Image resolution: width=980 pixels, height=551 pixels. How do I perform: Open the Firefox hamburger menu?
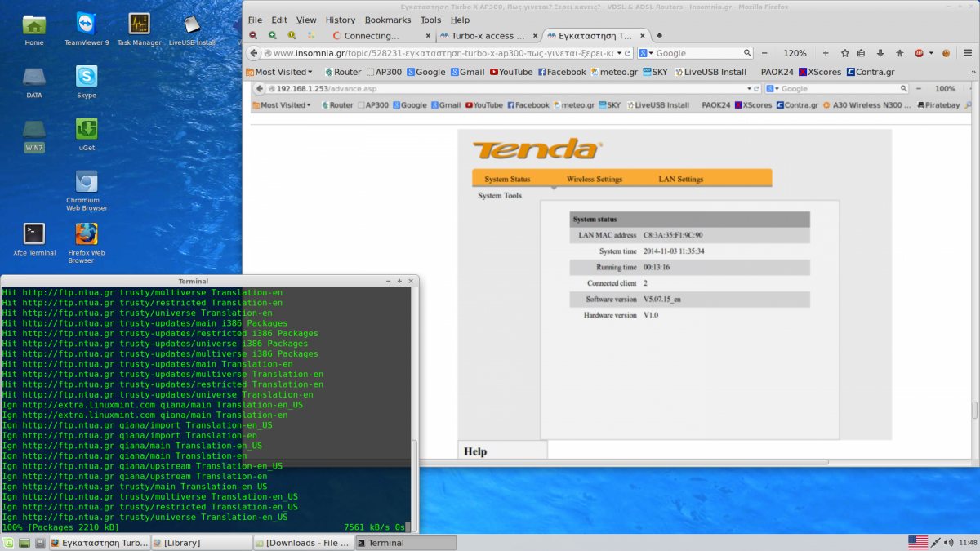[x=967, y=53]
